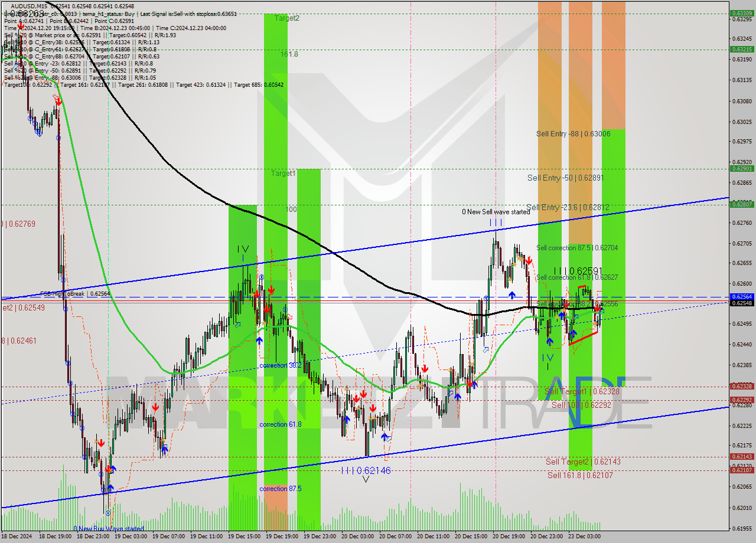Click the 0.62548 current price tag
The image size is (756, 543).
(741, 303)
